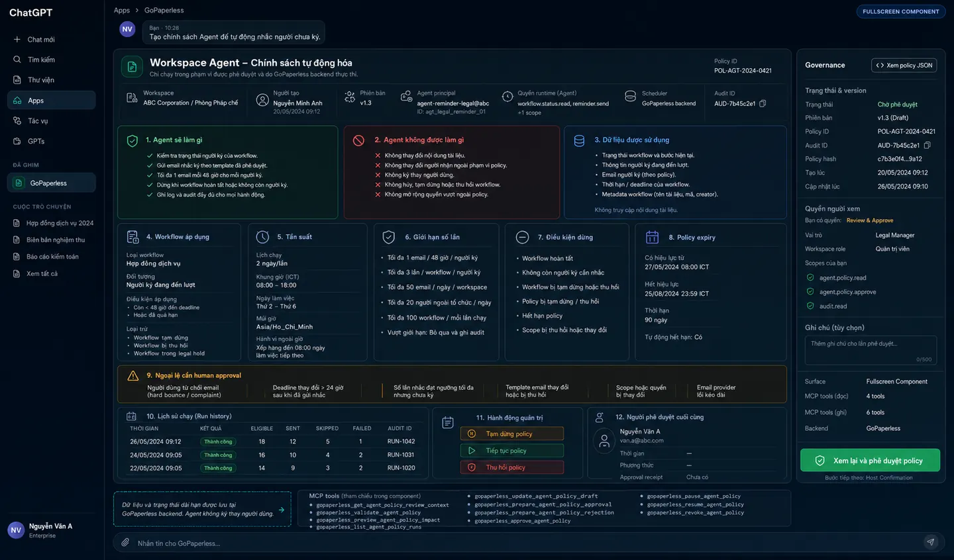954x560 pixels.
Task: Open GPTs in sidebar
Action: click(x=51, y=142)
